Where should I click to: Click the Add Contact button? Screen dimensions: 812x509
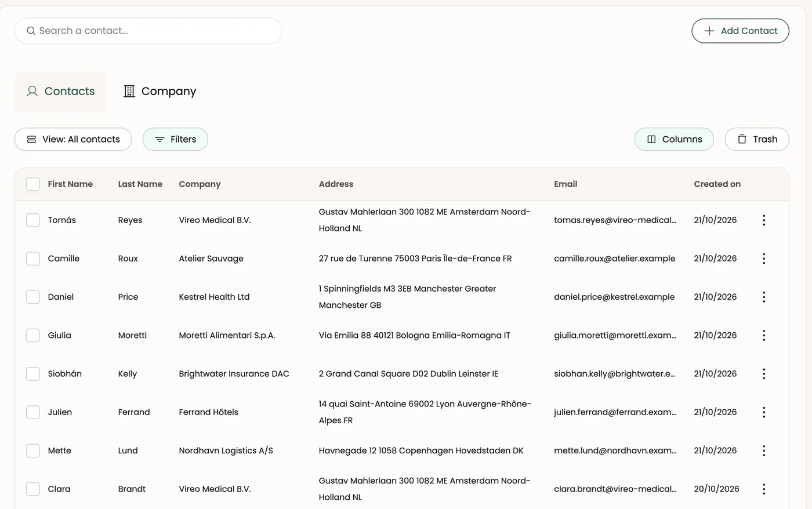740,31
